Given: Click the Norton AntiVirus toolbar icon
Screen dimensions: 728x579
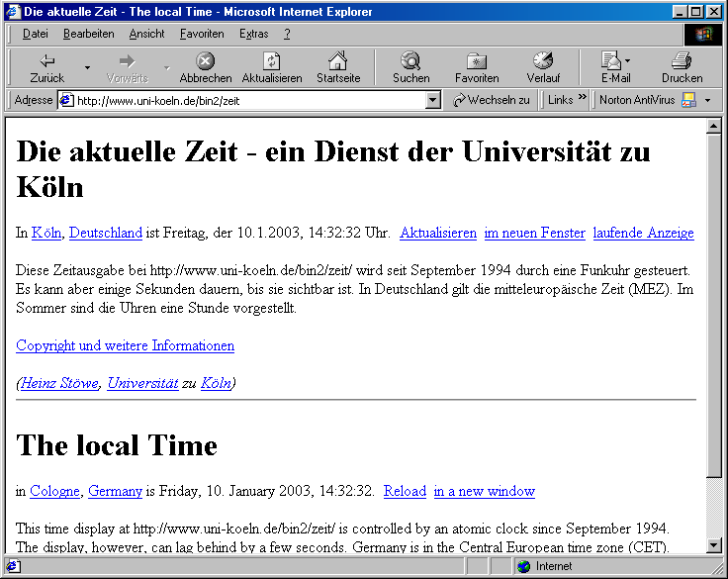Looking at the screenshot, I should [688, 100].
